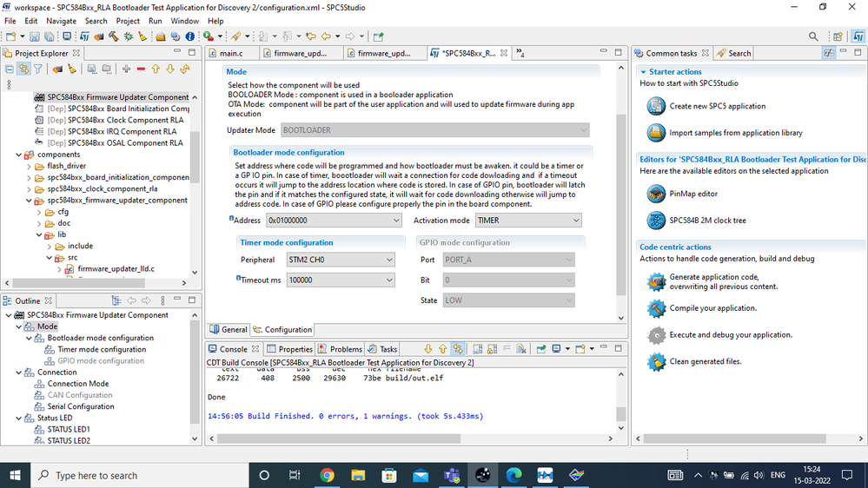The width and height of the screenshot is (868, 488).
Task: Click the ST logo icon in main toolbar
Action: [84, 36]
